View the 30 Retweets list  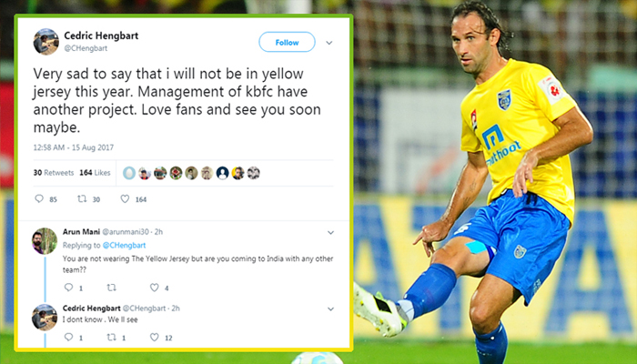pyautogui.click(x=54, y=173)
